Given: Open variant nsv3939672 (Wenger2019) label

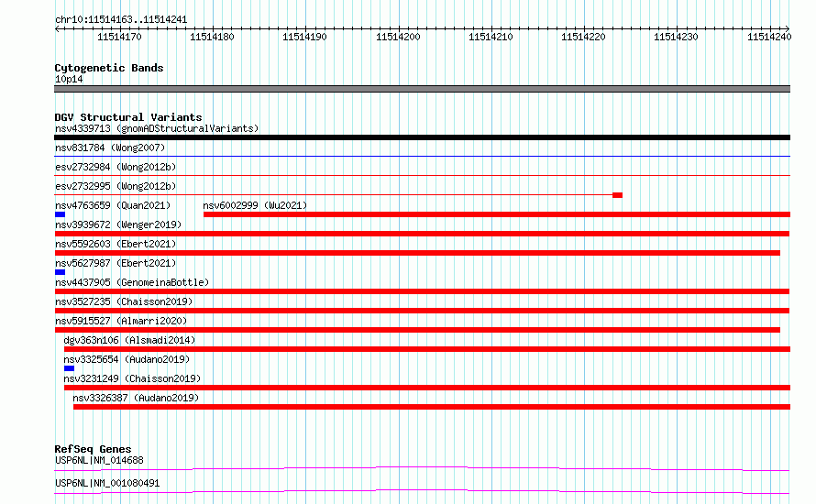Looking at the screenshot, I should [x=118, y=225].
